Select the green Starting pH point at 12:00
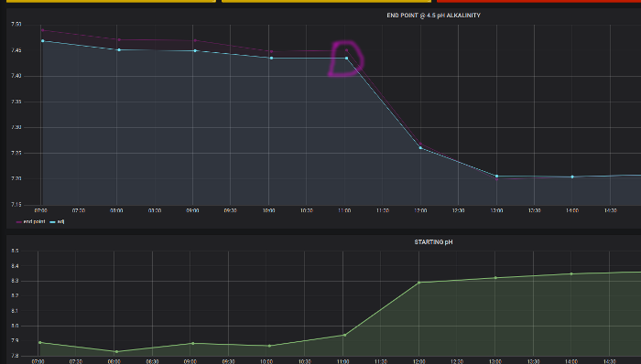Screen dimensions: 641x364 tap(419, 283)
